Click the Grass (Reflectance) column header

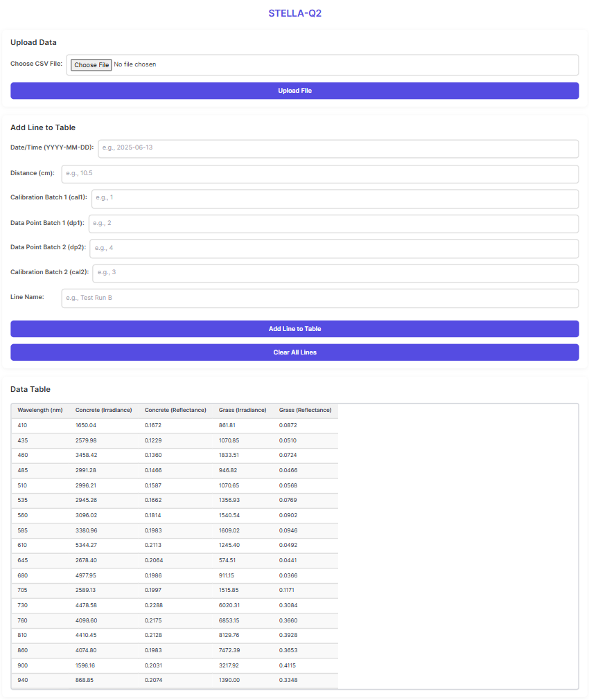coord(305,411)
